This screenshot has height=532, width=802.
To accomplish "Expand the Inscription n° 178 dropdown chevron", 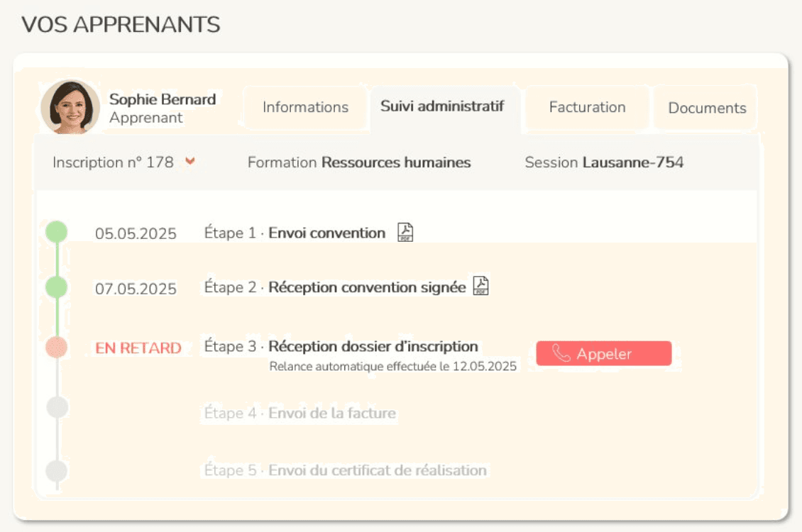I will [x=189, y=162].
